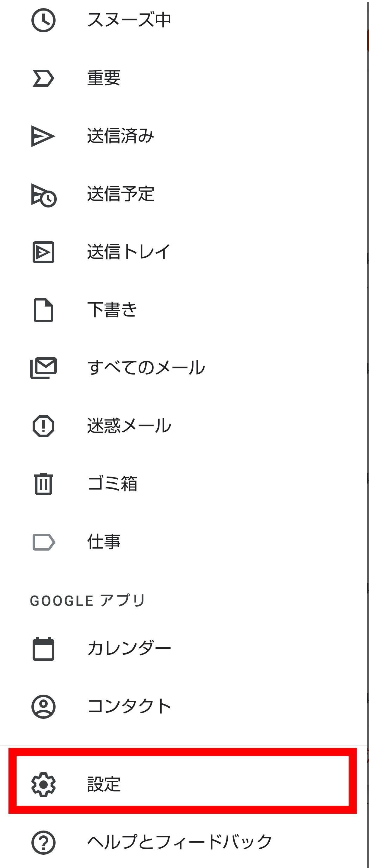Tap the Snoozed clock icon

pos(43,21)
